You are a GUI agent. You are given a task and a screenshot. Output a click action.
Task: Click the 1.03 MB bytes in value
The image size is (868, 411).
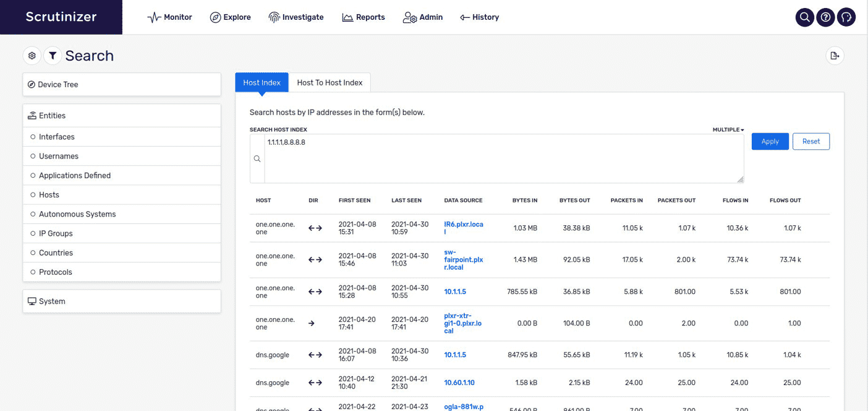(525, 228)
